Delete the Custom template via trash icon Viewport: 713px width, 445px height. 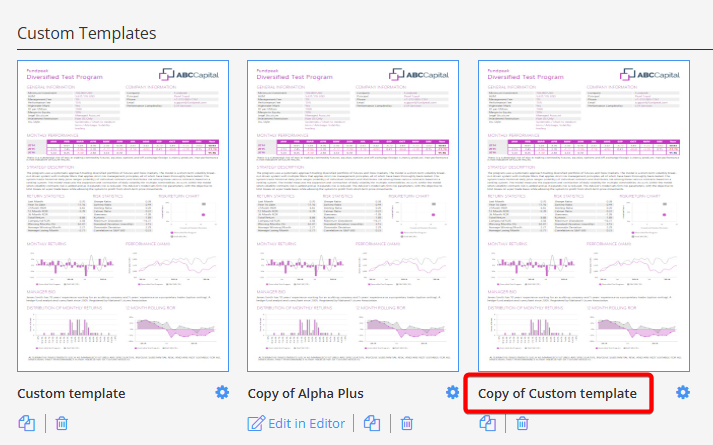pyautogui.click(x=61, y=423)
